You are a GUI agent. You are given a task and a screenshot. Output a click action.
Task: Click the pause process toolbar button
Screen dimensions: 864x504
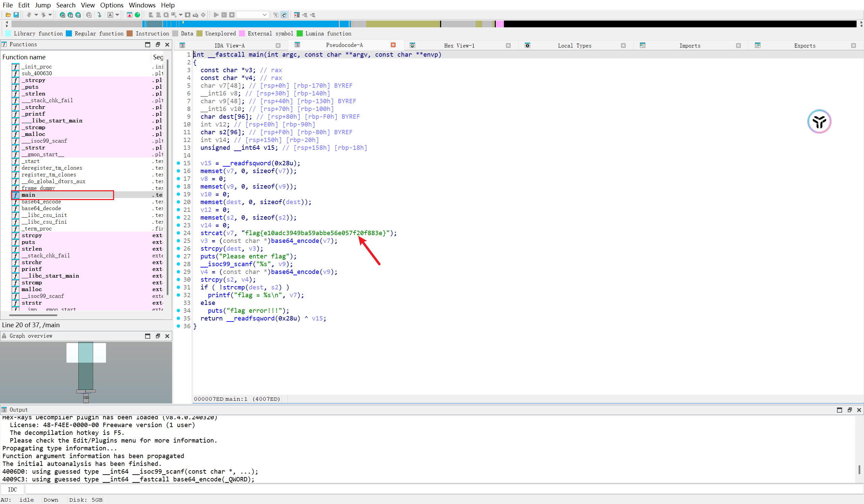coord(224,15)
